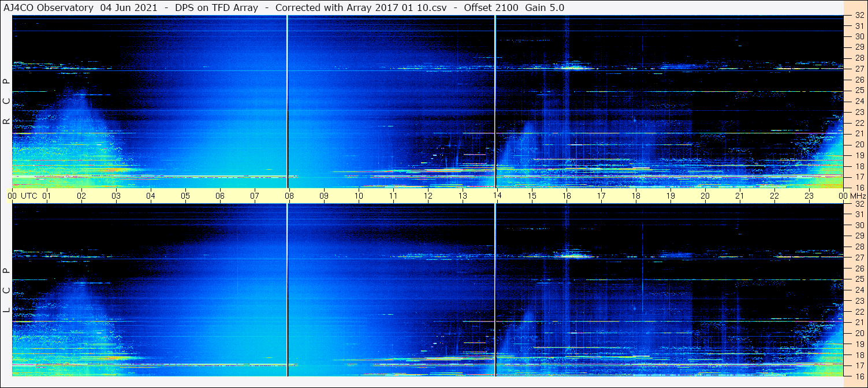Click 30 MHz on lower frequency scale
868x388 pixels.
(x=859, y=225)
